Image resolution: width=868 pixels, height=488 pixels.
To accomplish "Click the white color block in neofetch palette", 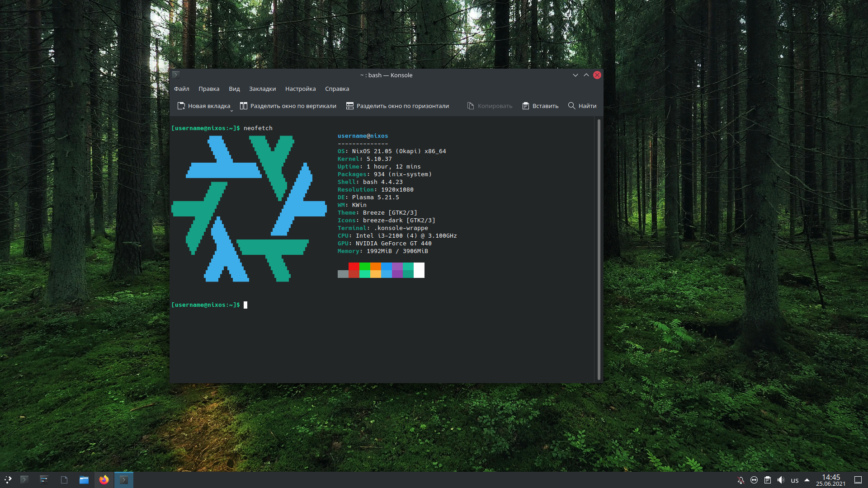I will 419,270.
